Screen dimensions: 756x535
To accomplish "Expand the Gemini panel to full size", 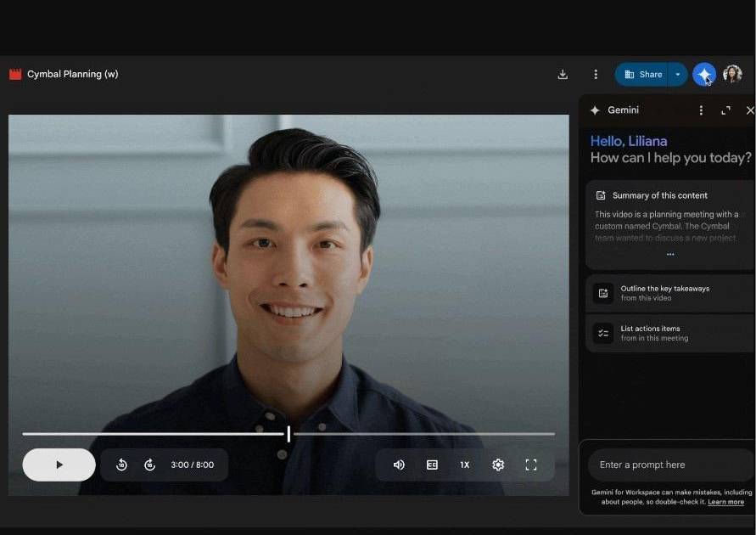I will [725, 110].
